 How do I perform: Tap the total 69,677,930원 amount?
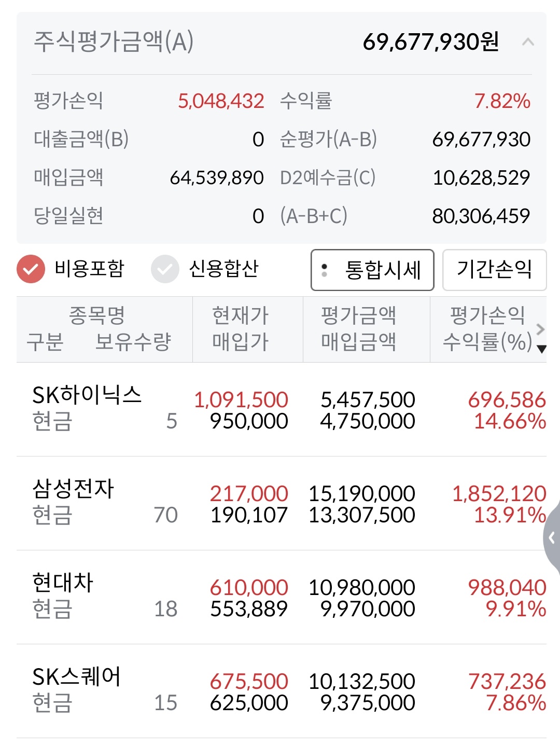pyautogui.click(x=430, y=42)
